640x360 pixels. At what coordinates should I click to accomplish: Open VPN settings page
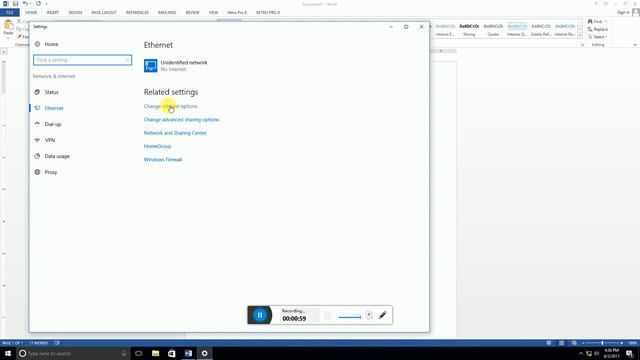coord(50,140)
